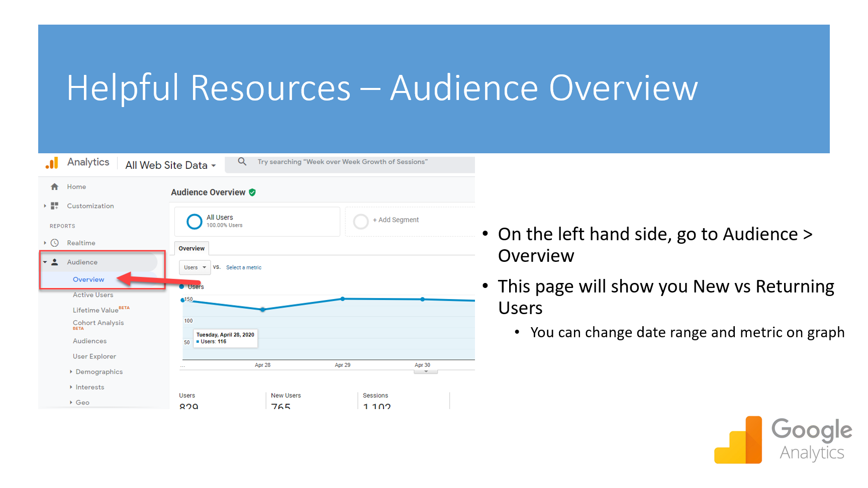The height and width of the screenshot is (488, 868).
Task: Open the Realtime clock icon
Action: tap(54, 243)
